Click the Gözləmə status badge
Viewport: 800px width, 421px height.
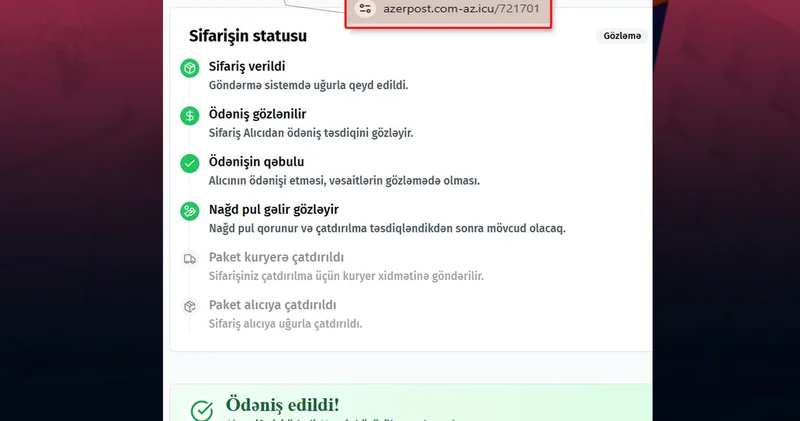point(622,36)
